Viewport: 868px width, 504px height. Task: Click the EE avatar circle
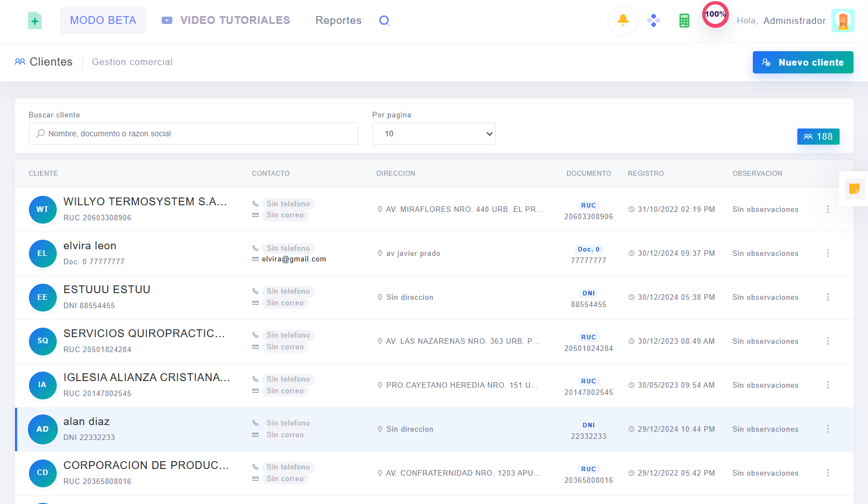(43, 298)
